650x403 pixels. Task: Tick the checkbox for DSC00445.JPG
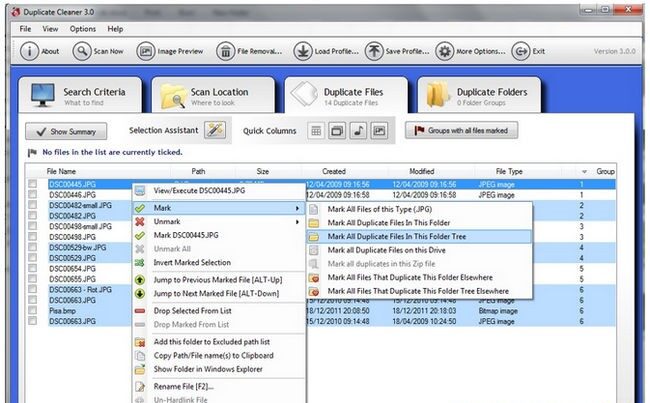pyautogui.click(x=32, y=184)
